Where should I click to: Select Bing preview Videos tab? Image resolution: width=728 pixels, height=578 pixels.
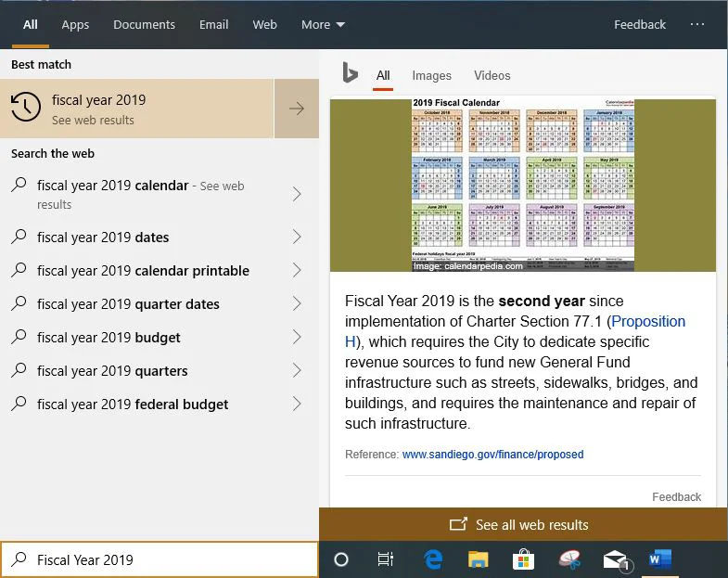(492, 75)
